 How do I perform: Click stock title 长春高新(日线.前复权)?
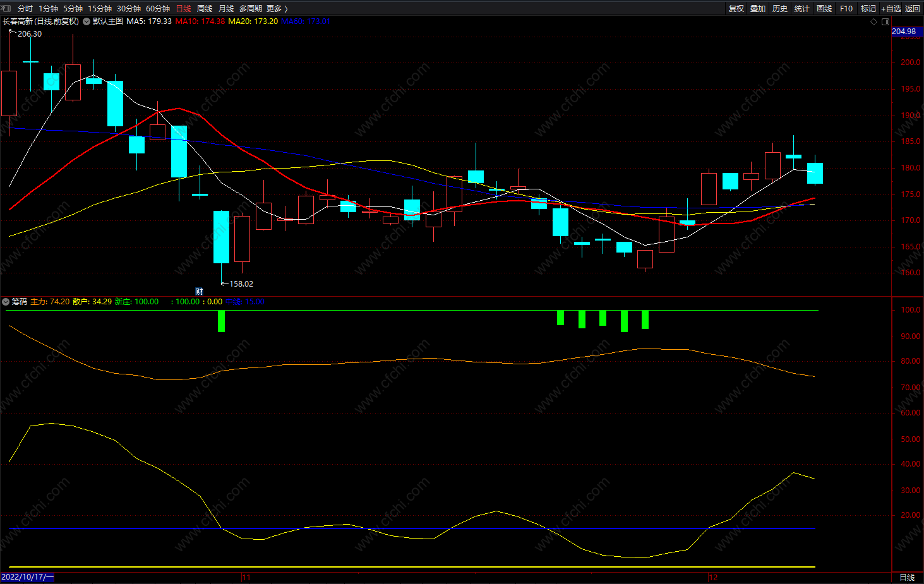point(41,21)
